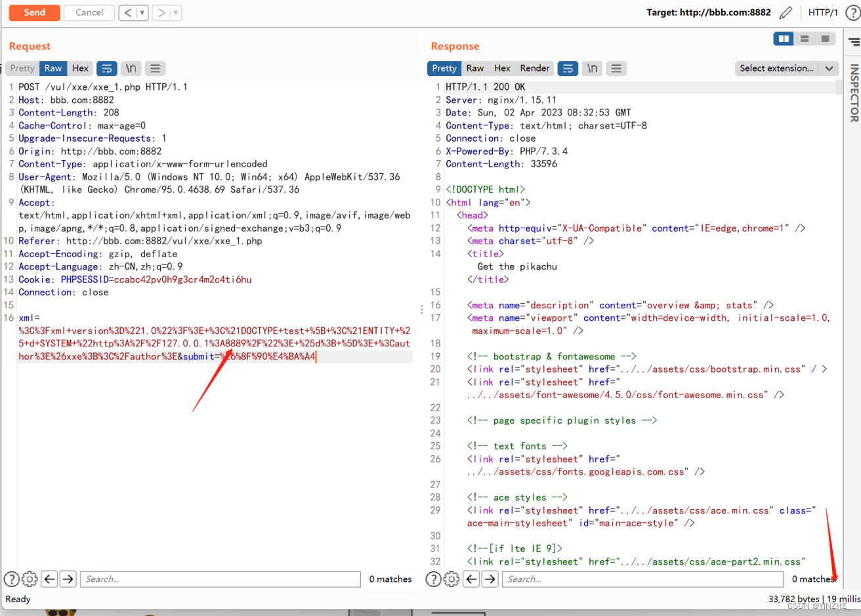Click the 33,782 bytes status bar entry
861x616 pixels.
click(x=793, y=598)
